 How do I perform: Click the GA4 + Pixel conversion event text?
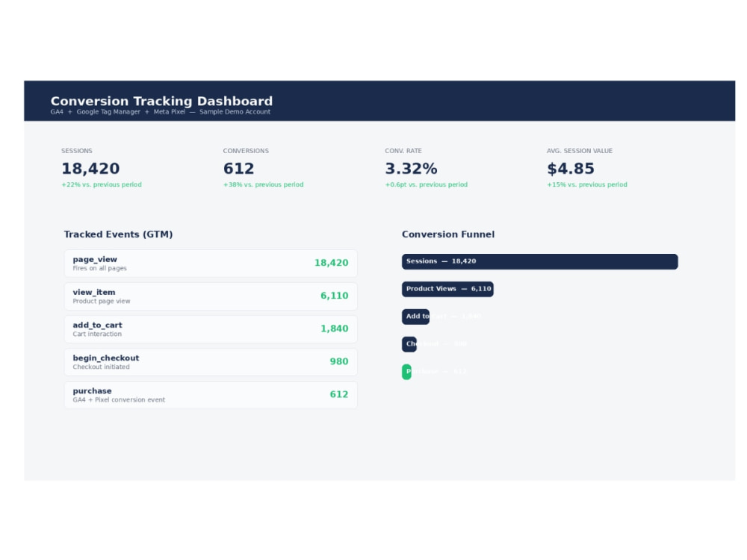pyautogui.click(x=119, y=400)
